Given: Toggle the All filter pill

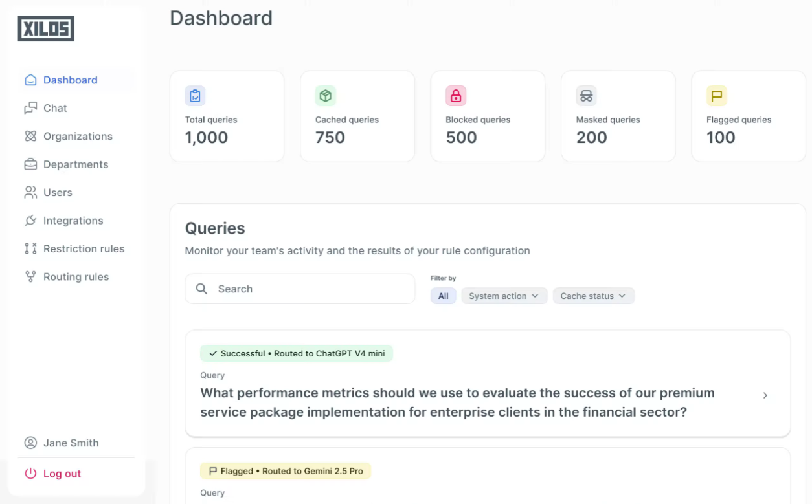Looking at the screenshot, I should pyautogui.click(x=443, y=296).
